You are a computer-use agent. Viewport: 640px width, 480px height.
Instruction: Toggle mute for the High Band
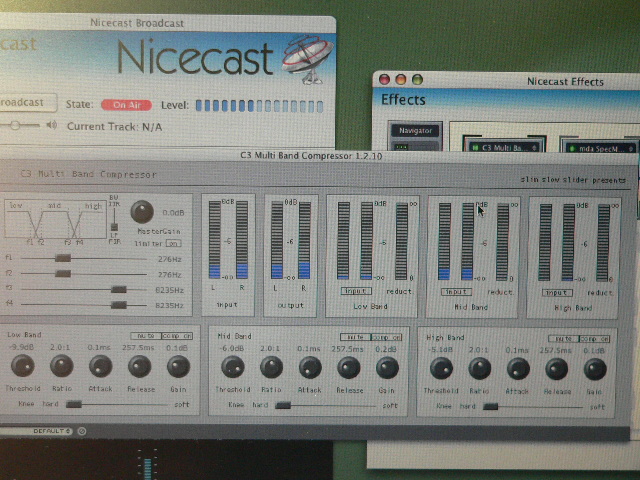tap(564, 339)
